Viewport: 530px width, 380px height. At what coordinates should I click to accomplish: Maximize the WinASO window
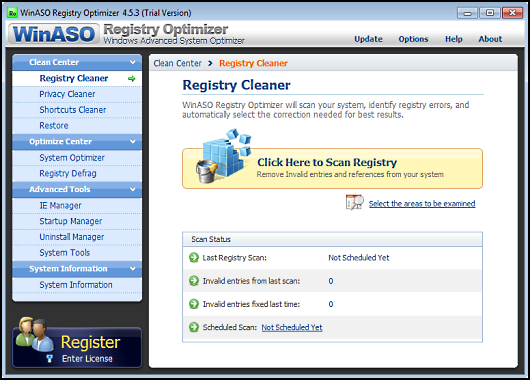[x=489, y=13]
